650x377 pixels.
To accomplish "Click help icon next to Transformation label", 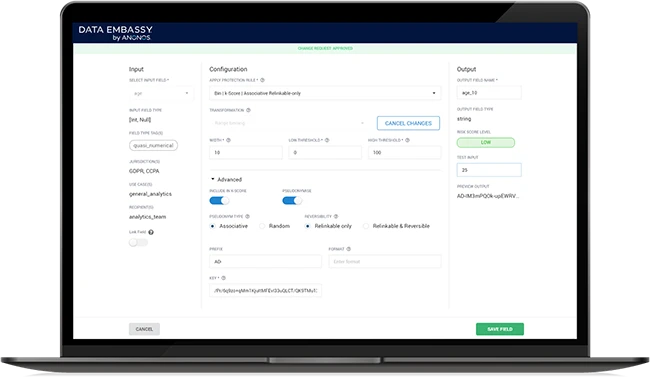I will pyautogui.click(x=248, y=110).
